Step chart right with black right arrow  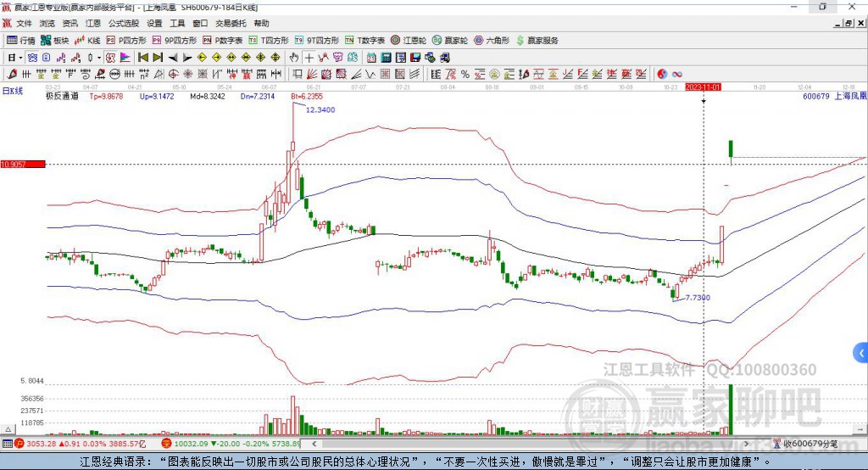pos(187,58)
